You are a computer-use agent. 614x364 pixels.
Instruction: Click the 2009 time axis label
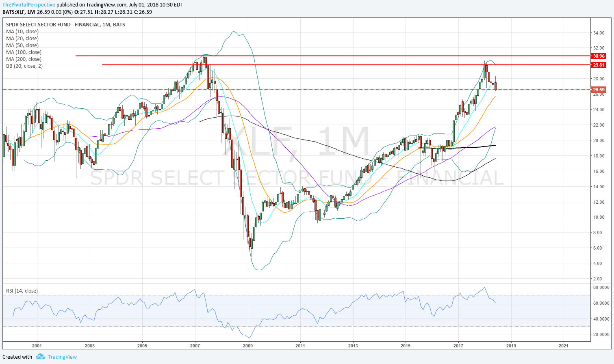[x=248, y=346]
